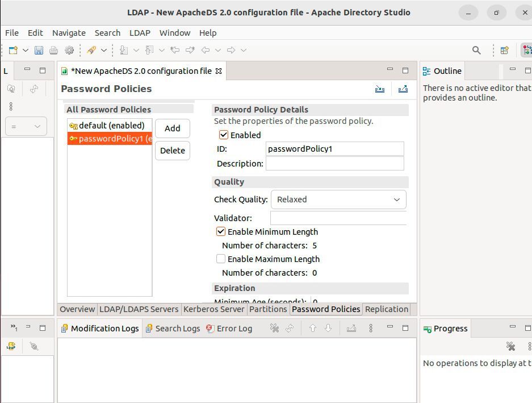Clear the Modification Logs with the X icon
The height and width of the screenshot is (403, 532).
point(275,328)
